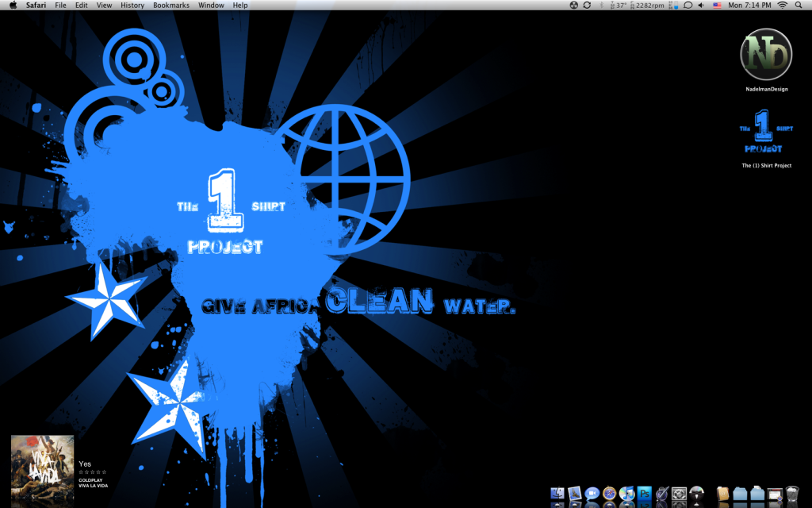Image resolution: width=812 pixels, height=508 pixels.
Task: Open the Window menu
Action: point(211,6)
